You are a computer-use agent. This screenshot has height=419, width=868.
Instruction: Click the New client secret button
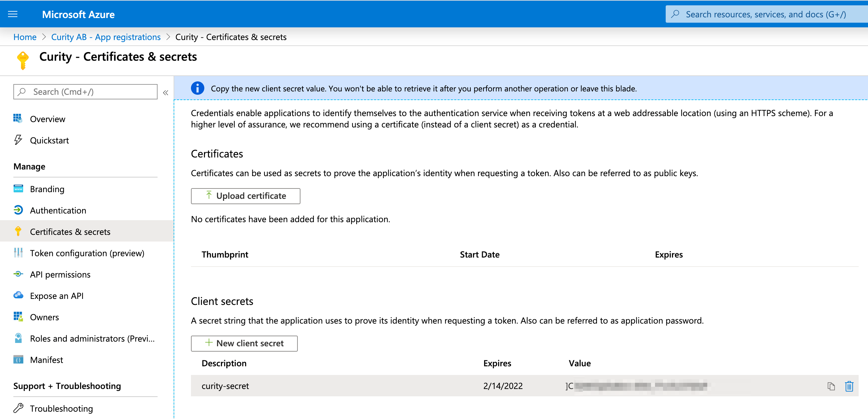[244, 343]
